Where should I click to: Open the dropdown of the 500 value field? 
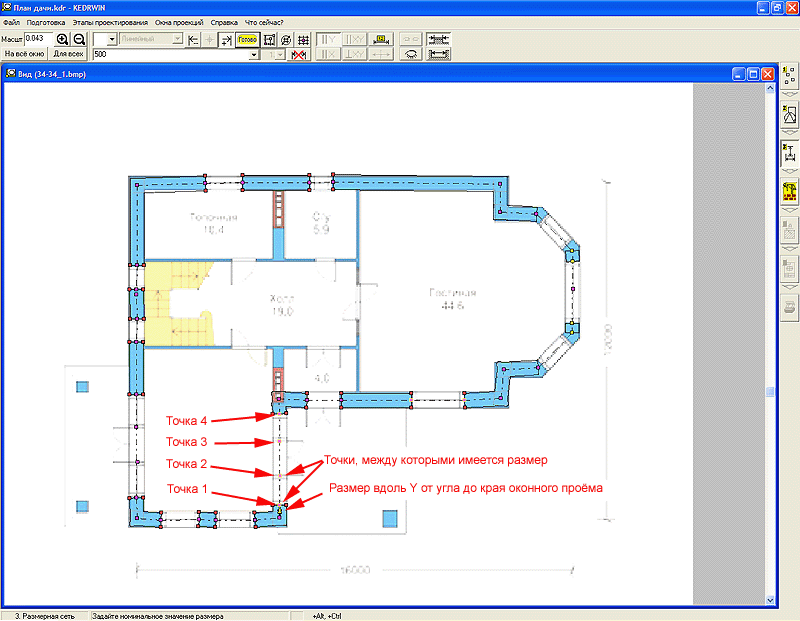pyautogui.click(x=254, y=55)
